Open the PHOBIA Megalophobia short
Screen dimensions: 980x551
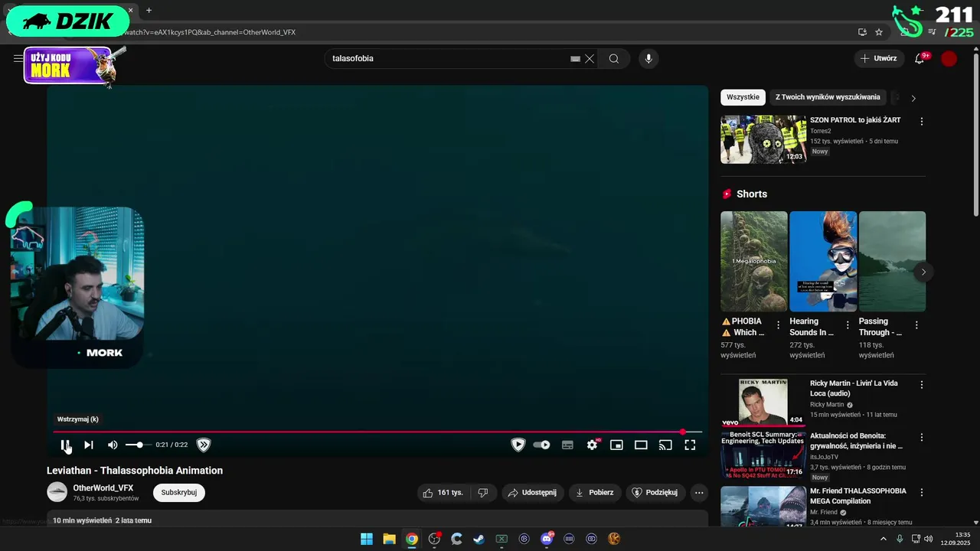pos(753,262)
